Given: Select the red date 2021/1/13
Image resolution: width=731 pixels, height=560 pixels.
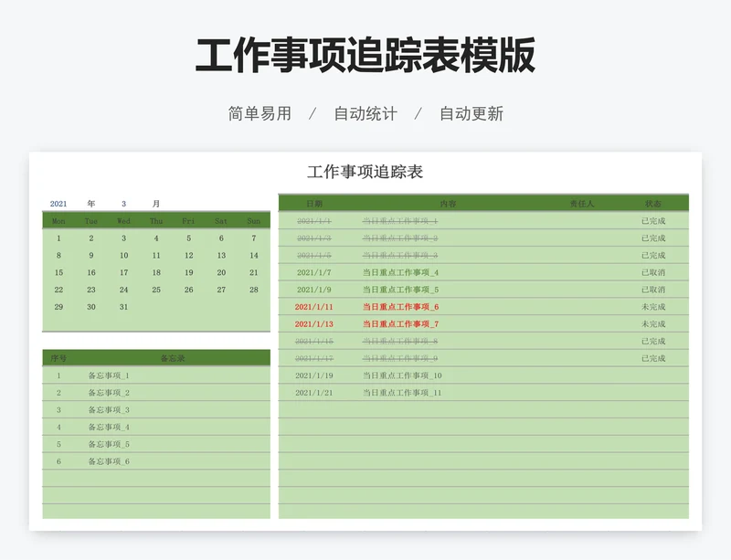Looking at the screenshot, I should pyautogui.click(x=313, y=324).
